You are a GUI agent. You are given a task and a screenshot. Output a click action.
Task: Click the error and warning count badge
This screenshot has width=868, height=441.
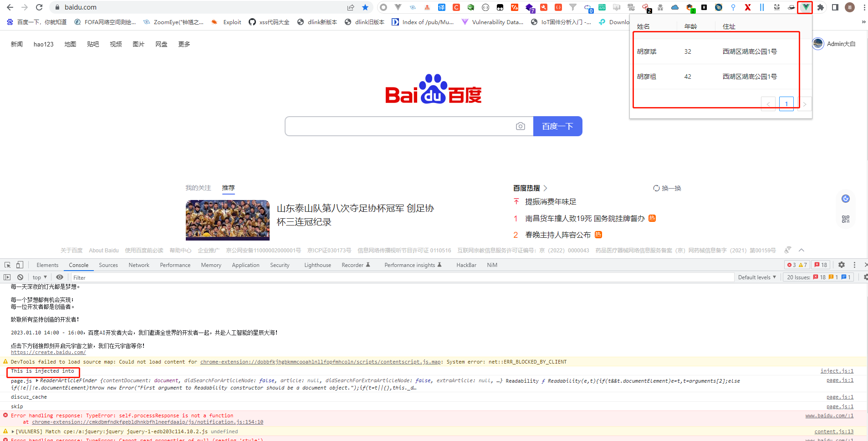pyautogui.click(x=797, y=265)
